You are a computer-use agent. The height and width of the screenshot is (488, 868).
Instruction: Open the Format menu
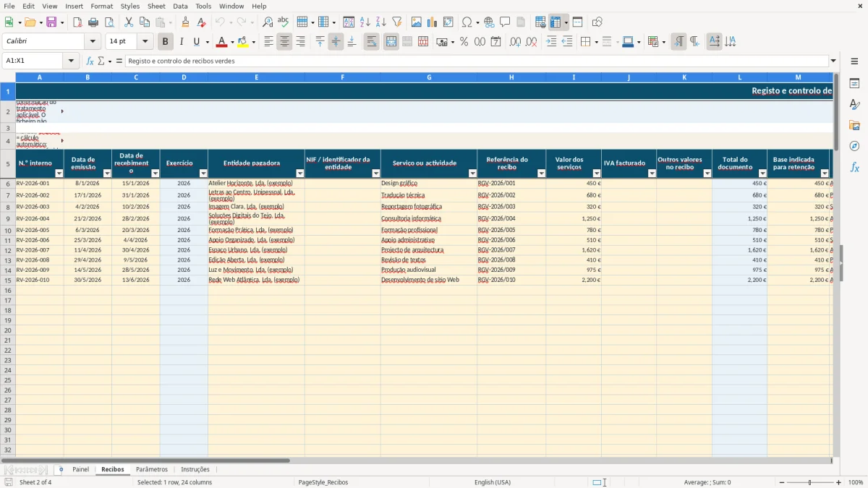coord(101,6)
